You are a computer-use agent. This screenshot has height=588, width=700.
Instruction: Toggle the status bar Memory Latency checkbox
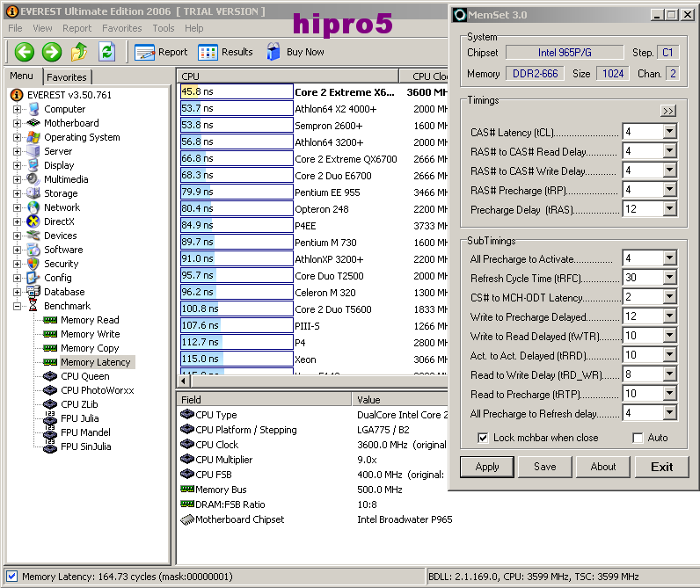[x=12, y=577]
